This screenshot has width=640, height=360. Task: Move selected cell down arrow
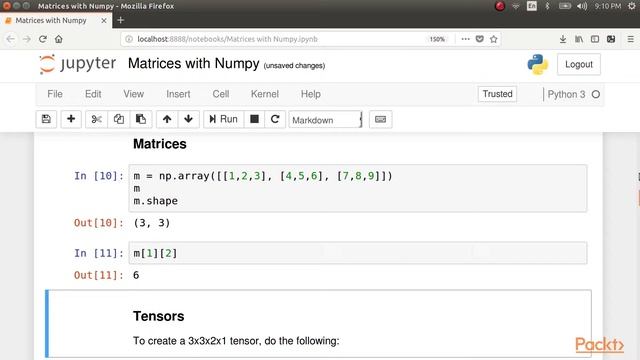pos(188,119)
